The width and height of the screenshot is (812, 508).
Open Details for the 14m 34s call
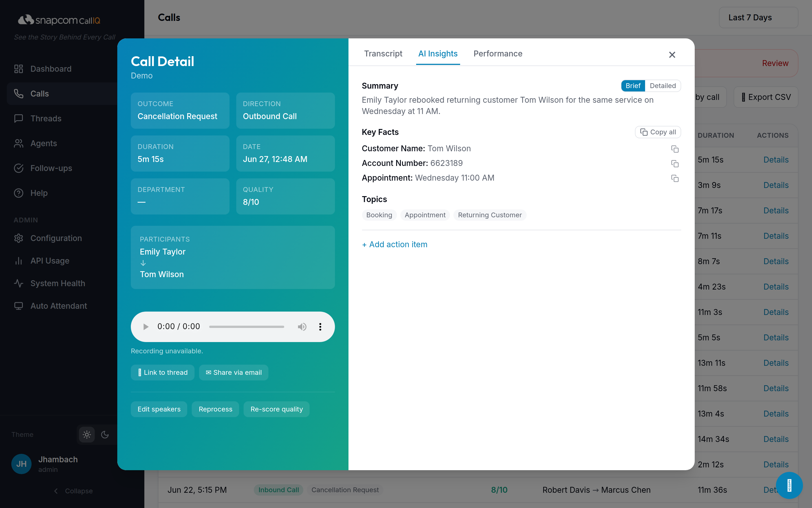coord(776,439)
